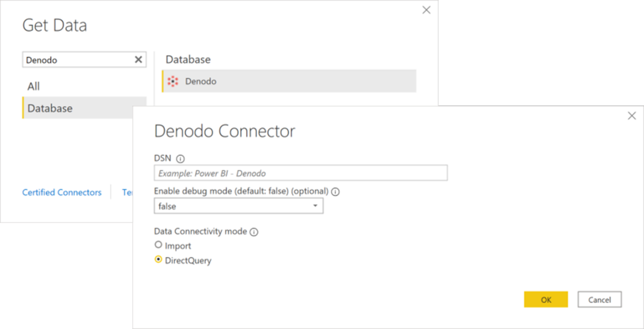Select the Database category
Viewport: 644px width, 329px height.
point(50,108)
